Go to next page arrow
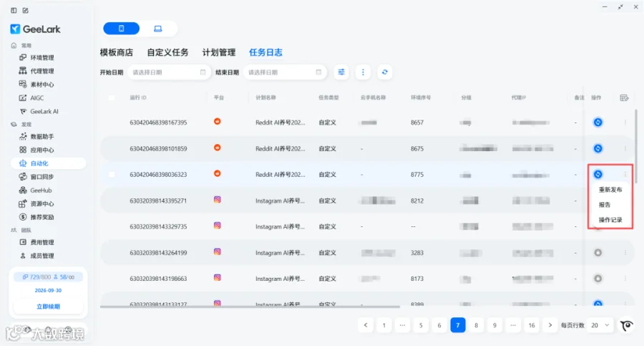644x346 pixels. point(550,325)
